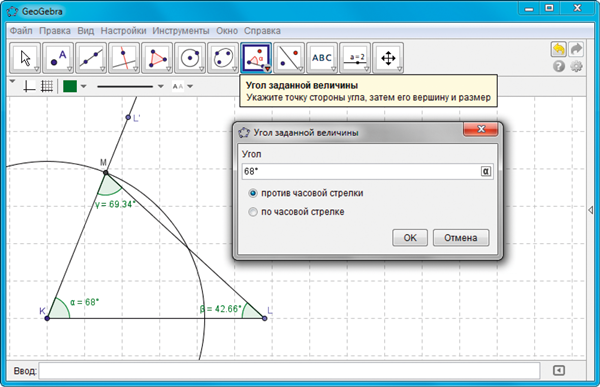Open the settings gear icon
Viewport: 600px width, 387px height.
(x=576, y=67)
